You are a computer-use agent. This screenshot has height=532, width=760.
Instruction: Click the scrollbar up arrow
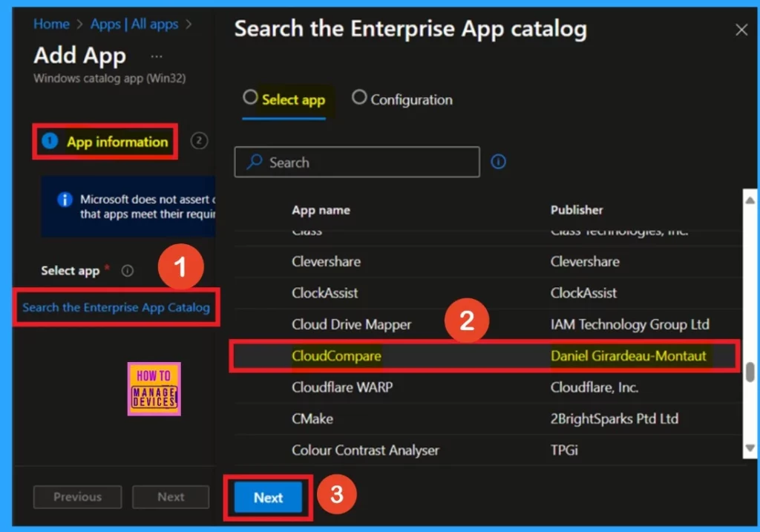point(750,200)
